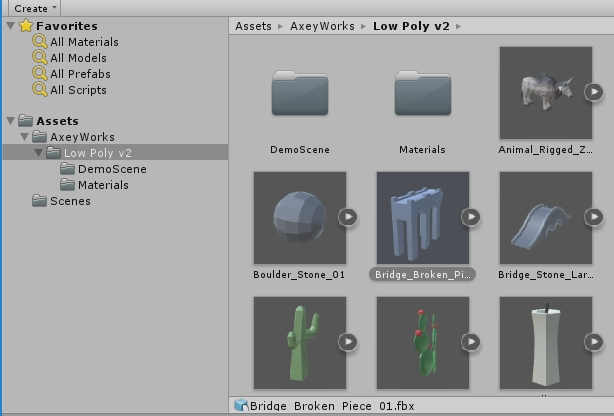
Task: Select the Animal_Rigged_Z thumbnail
Action: tap(546, 93)
